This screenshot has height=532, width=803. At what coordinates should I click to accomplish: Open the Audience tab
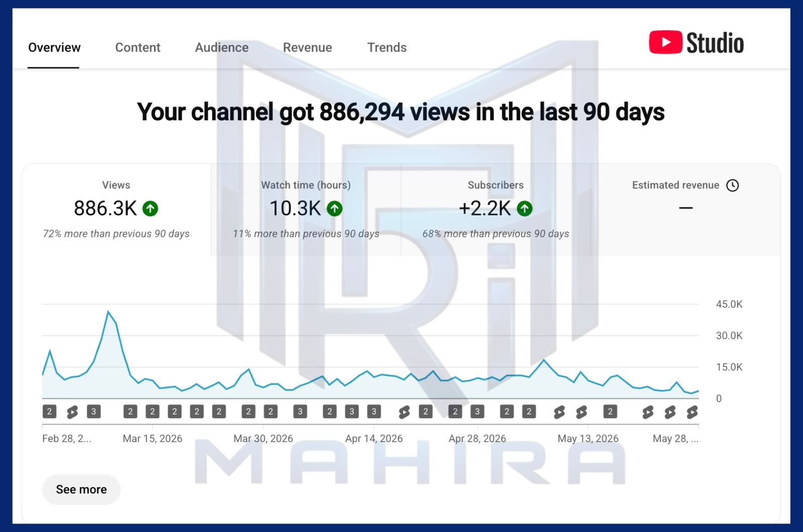222,48
